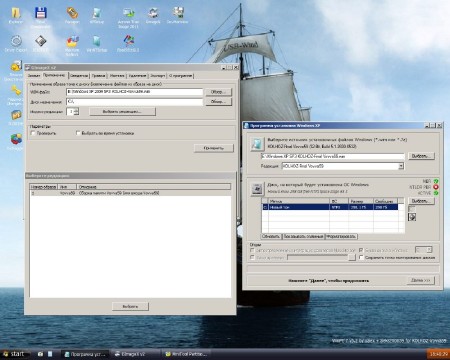Viewport: 450px width, 360px height.
Task: Select the highlighted NTFS partition row in the setup table
Action: (x=330, y=207)
